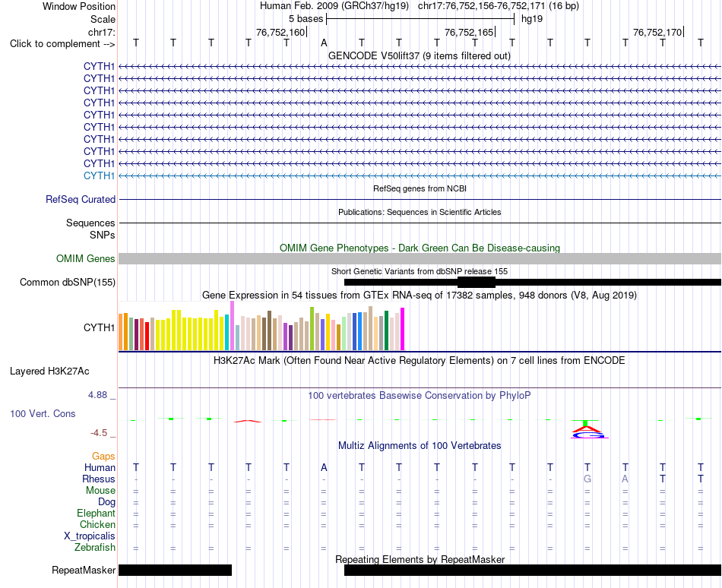Screen dimensions: 722x588
Task: Select the Dog alignment row label
Action: tap(106, 502)
